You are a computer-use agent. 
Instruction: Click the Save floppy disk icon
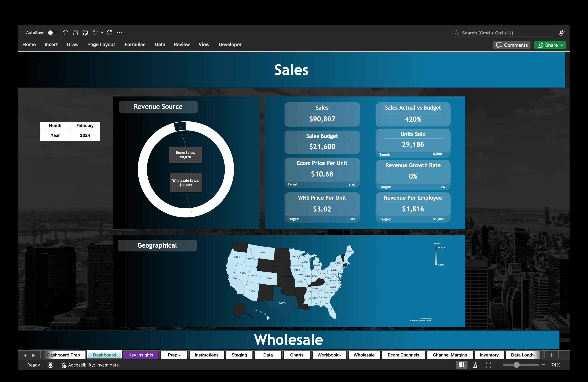(75, 33)
